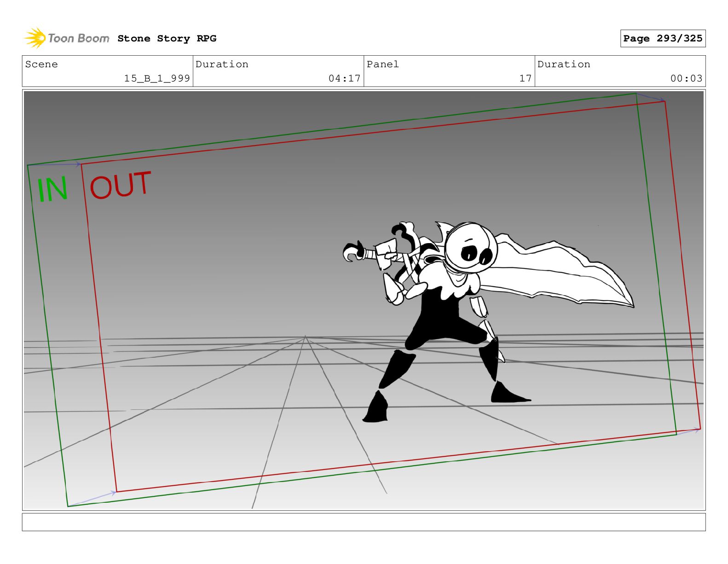Click the panel number 17

[526, 78]
